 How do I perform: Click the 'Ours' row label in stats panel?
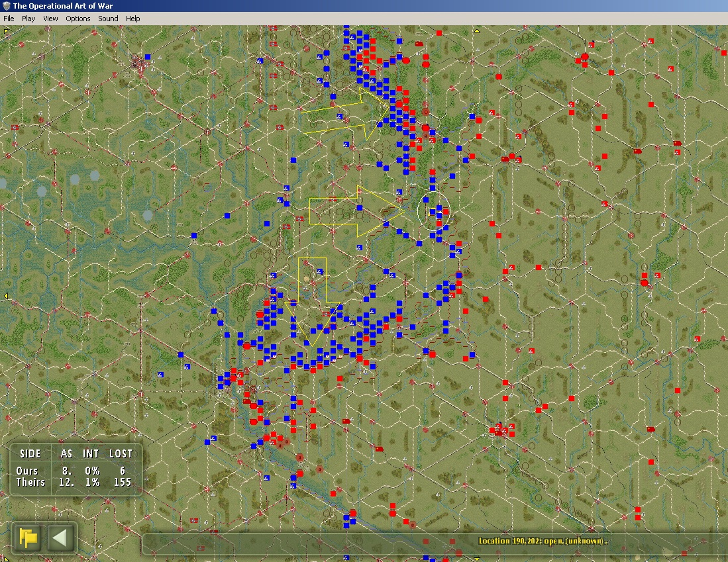27,471
